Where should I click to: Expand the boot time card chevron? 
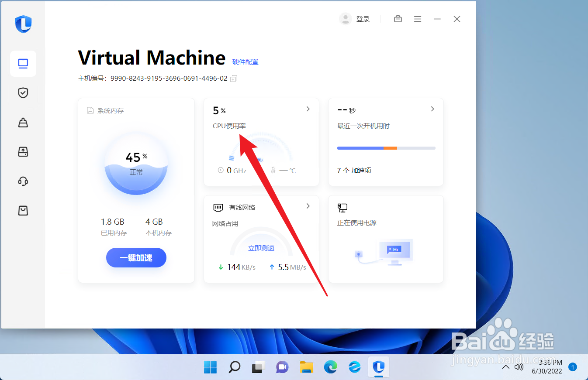432,109
